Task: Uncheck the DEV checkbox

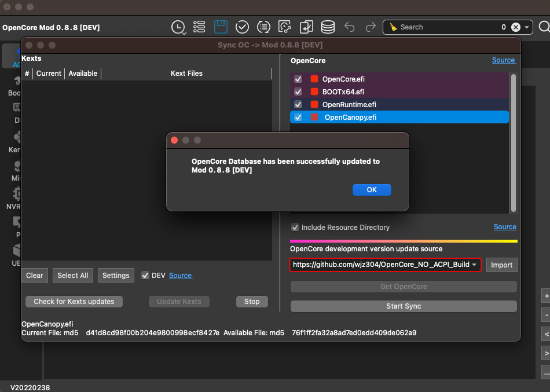Action: (145, 276)
